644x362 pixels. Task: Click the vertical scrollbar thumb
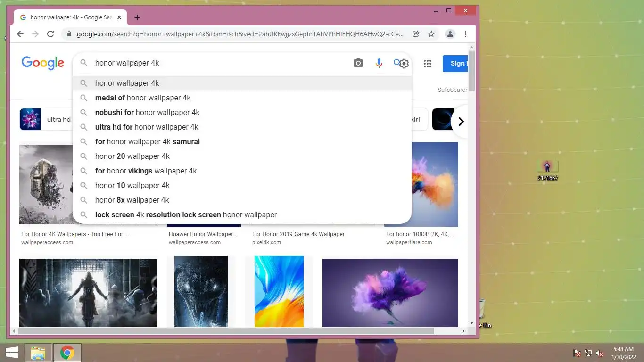tap(471, 71)
